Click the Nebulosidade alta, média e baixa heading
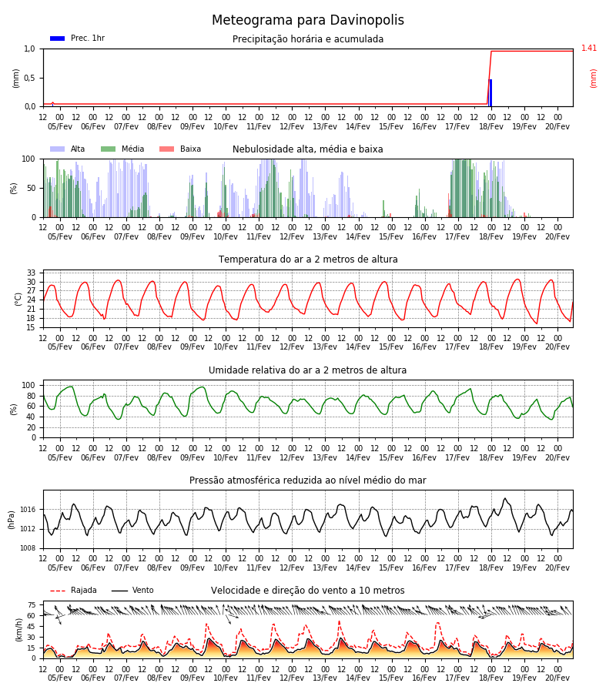Image resolution: width=616 pixels, height=693 pixels. (308, 149)
